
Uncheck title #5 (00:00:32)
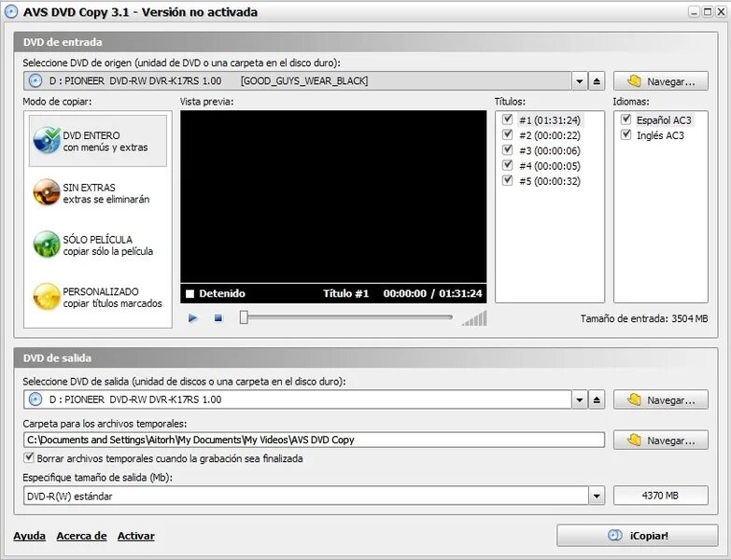point(508,181)
